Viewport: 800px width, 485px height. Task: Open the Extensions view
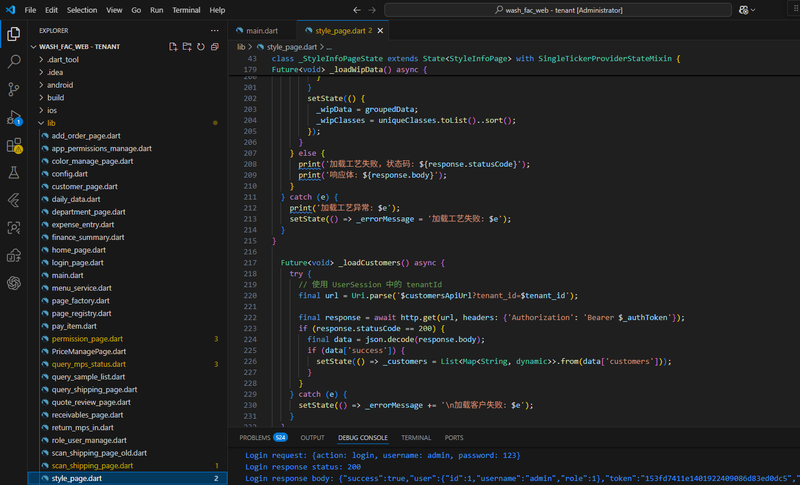tap(14, 145)
